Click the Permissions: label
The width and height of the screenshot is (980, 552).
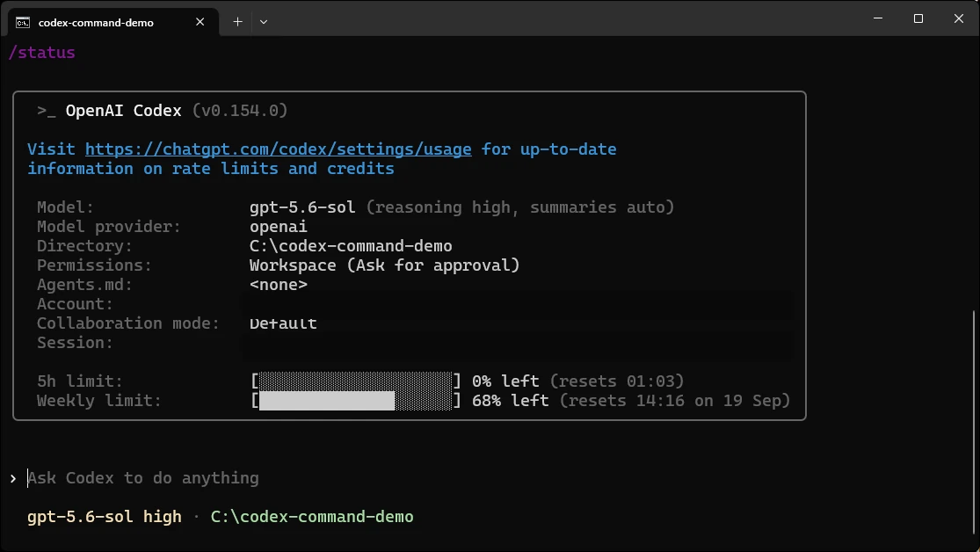(x=94, y=265)
